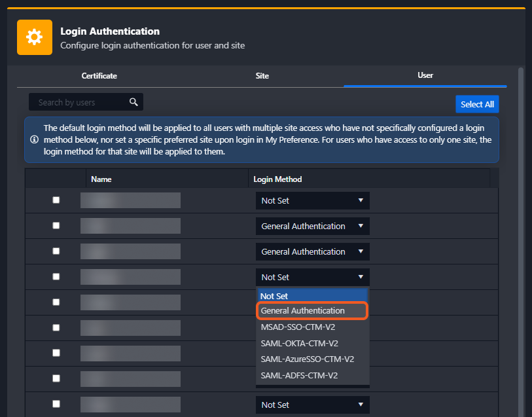Viewport: 532px width, 417px height.
Task: Expand the second row's General Authentication dropdown
Action: click(x=312, y=227)
